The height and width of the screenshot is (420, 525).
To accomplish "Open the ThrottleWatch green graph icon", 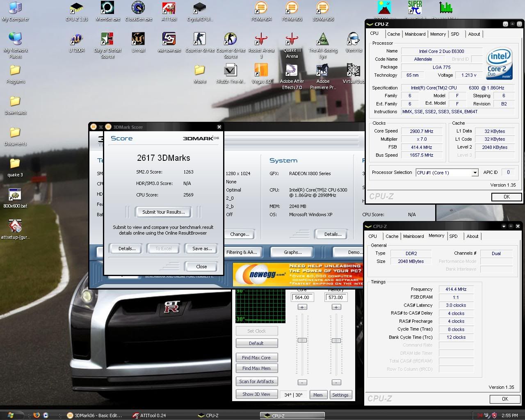I will [x=445, y=10].
